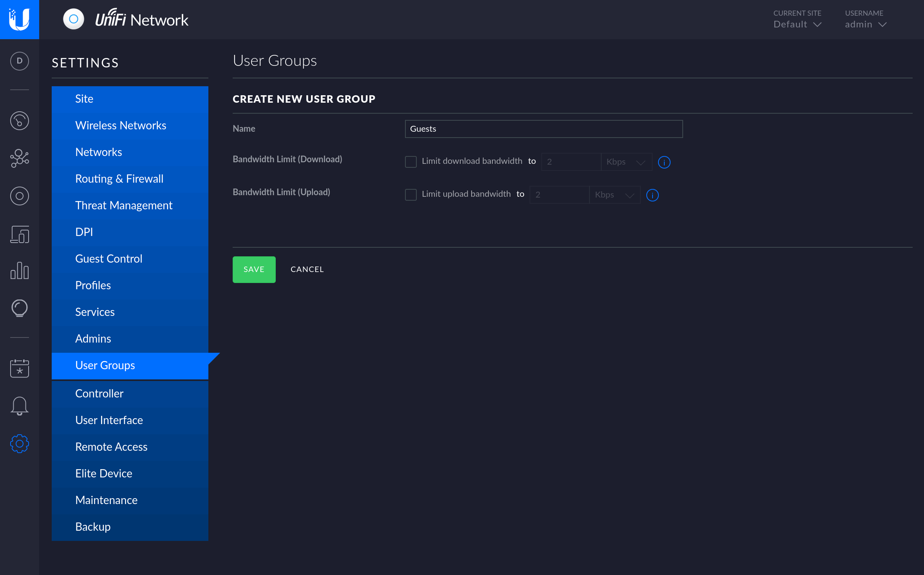This screenshot has height=575, width=924.
Task: Open the Wireless Networks settings menu
Action: tap(121, 125)
